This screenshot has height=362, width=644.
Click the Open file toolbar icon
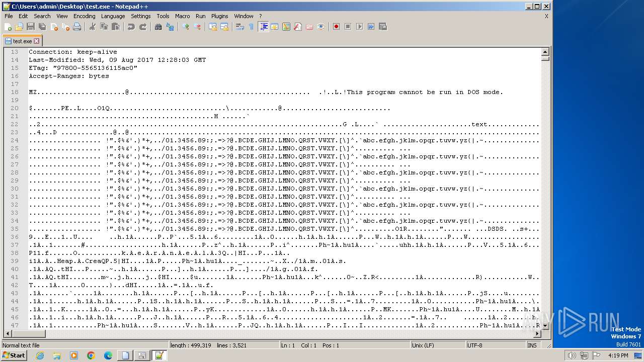[x=19, y=27]
